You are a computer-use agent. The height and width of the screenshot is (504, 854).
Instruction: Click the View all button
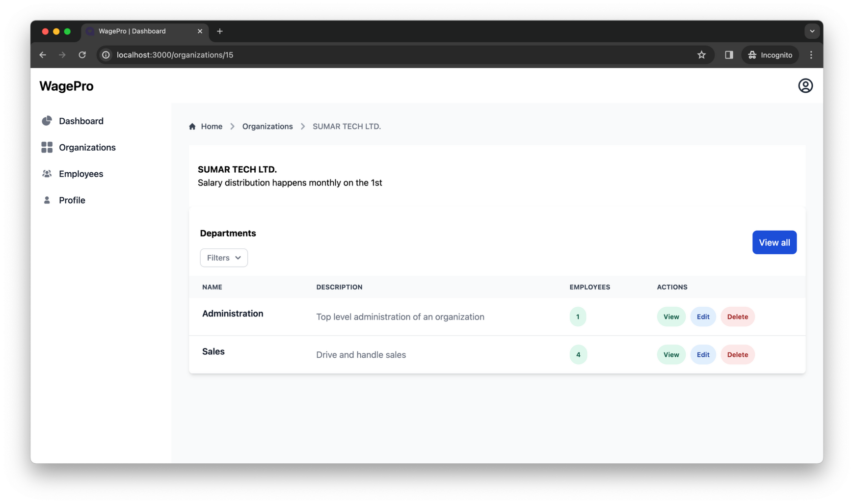point(774,242)
